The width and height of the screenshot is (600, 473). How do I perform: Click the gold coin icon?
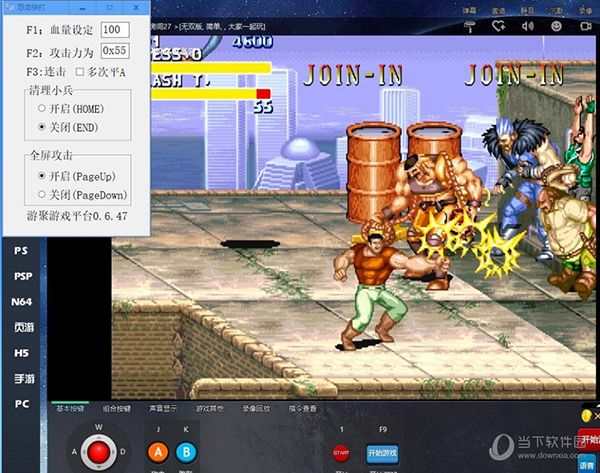[586, 415]
